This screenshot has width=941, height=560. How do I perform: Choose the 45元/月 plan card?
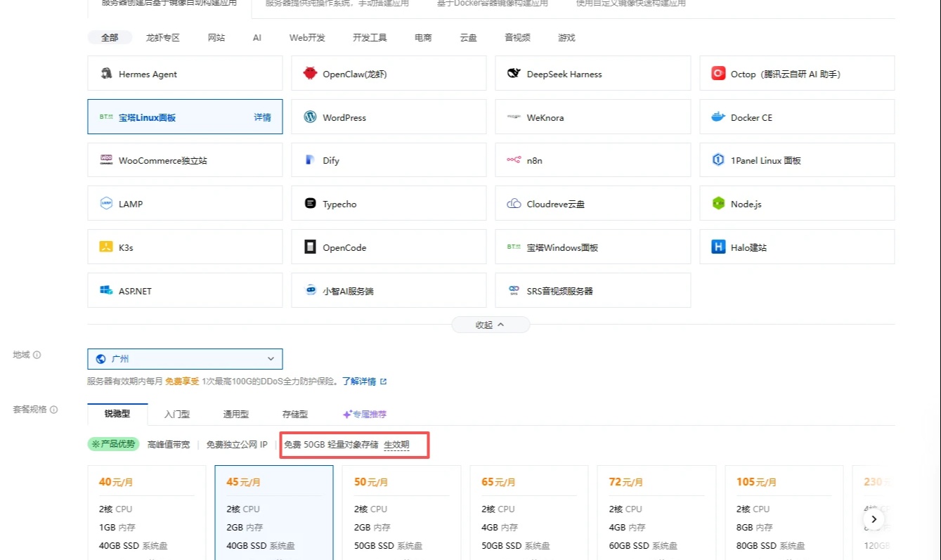tap(274, 512)
